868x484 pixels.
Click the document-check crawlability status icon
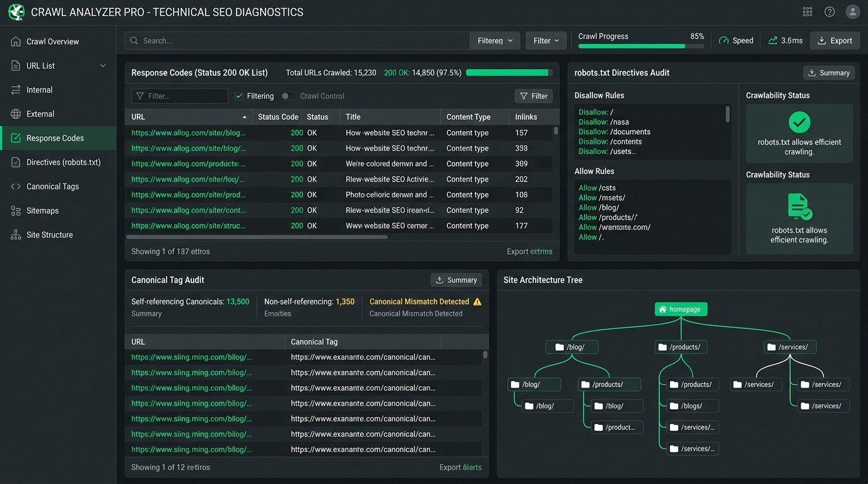[799, 207]
